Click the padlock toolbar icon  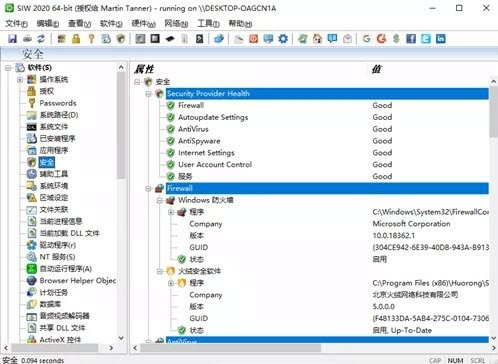pos(76,39)
